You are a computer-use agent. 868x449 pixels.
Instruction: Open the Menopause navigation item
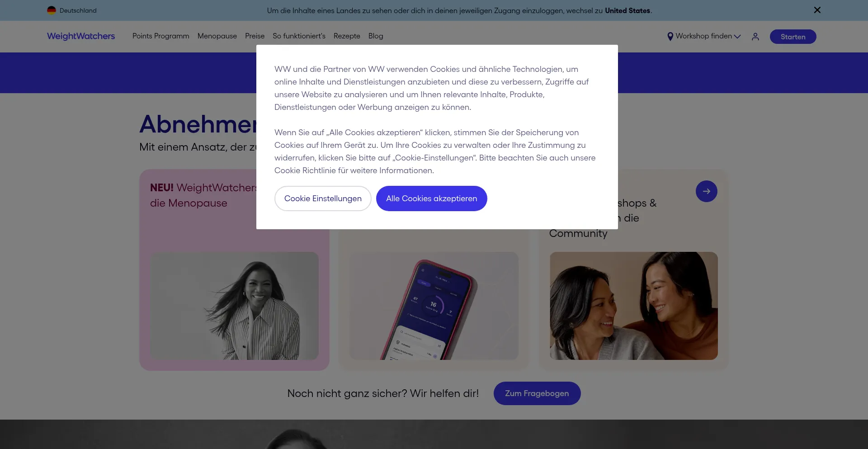(x=217, y=36)
